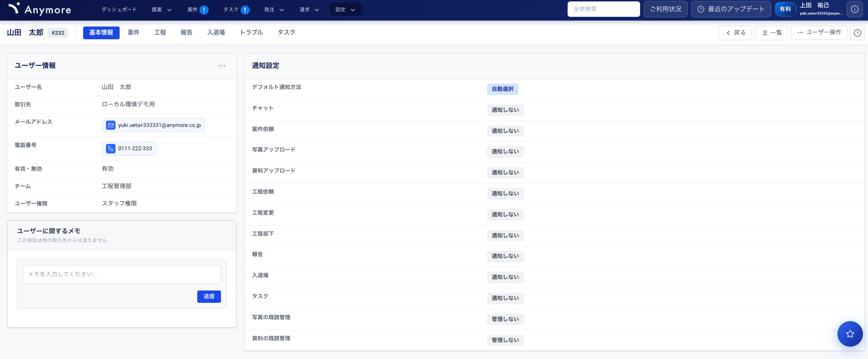This screenshot has width=868, height=359.
Task: Click the 戻る back button
Action: pyautogui.click(x=735, y=33)
